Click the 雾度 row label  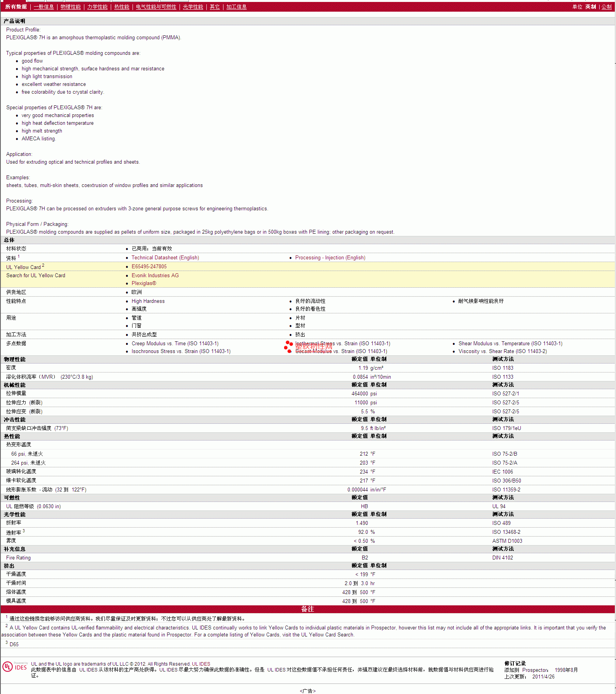tap(11, 541)
